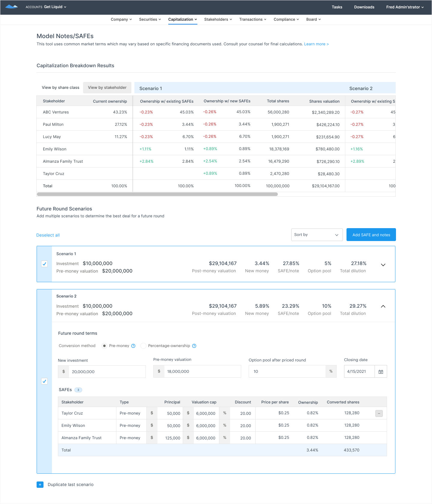Open the Capitalization menu
432x504 pixels.
coord(183,20)
